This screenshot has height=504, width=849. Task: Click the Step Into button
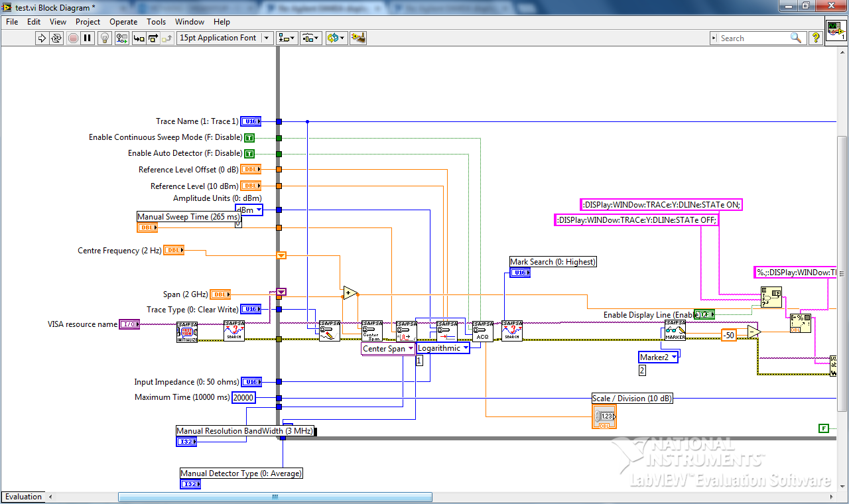(x=139, y=38)
